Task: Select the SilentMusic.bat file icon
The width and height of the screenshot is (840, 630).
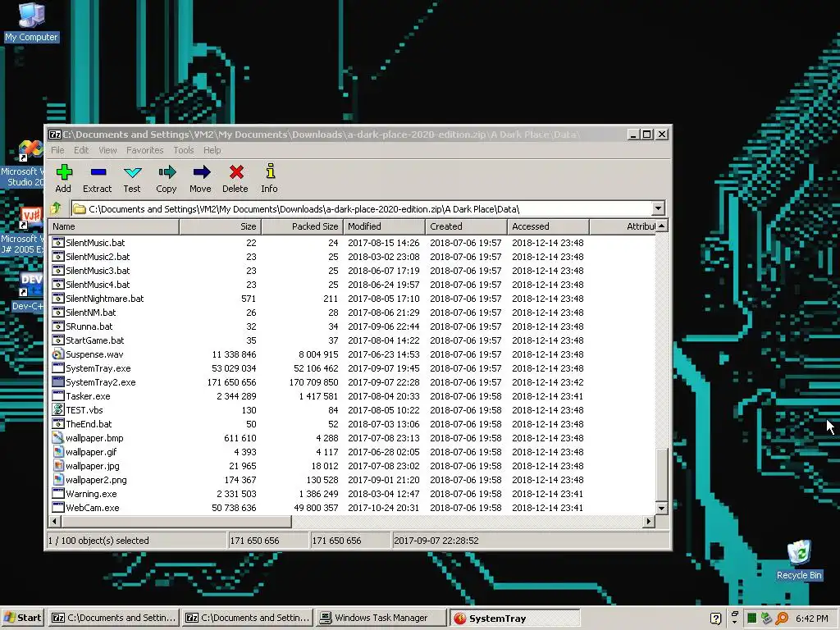Action: tap(58, 243)
